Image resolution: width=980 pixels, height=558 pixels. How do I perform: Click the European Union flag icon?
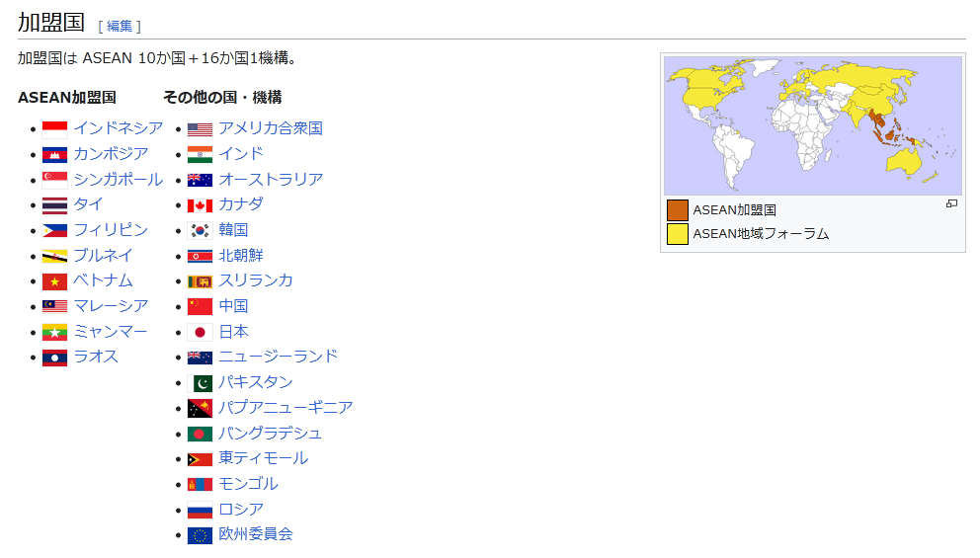coord(200,535)
